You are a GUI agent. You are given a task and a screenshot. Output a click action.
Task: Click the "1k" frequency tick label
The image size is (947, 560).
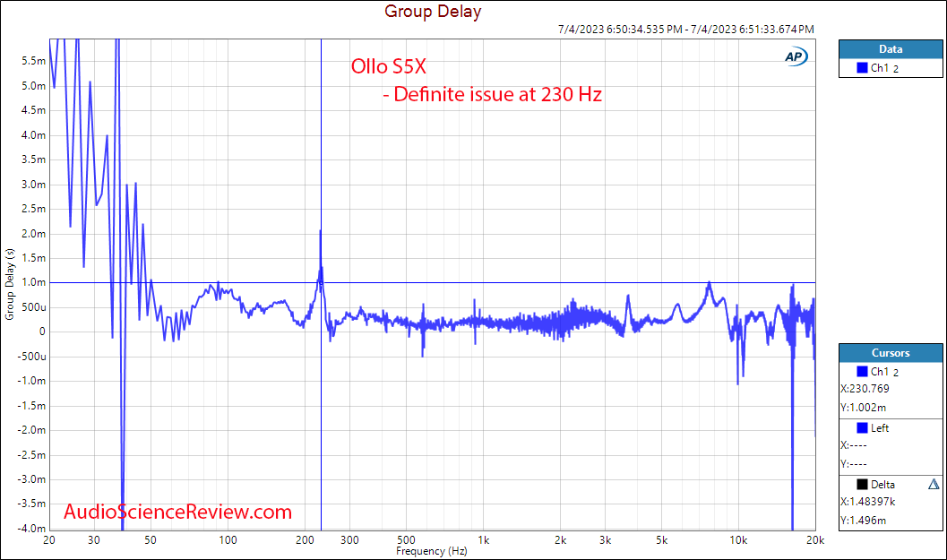pos(483,540)
